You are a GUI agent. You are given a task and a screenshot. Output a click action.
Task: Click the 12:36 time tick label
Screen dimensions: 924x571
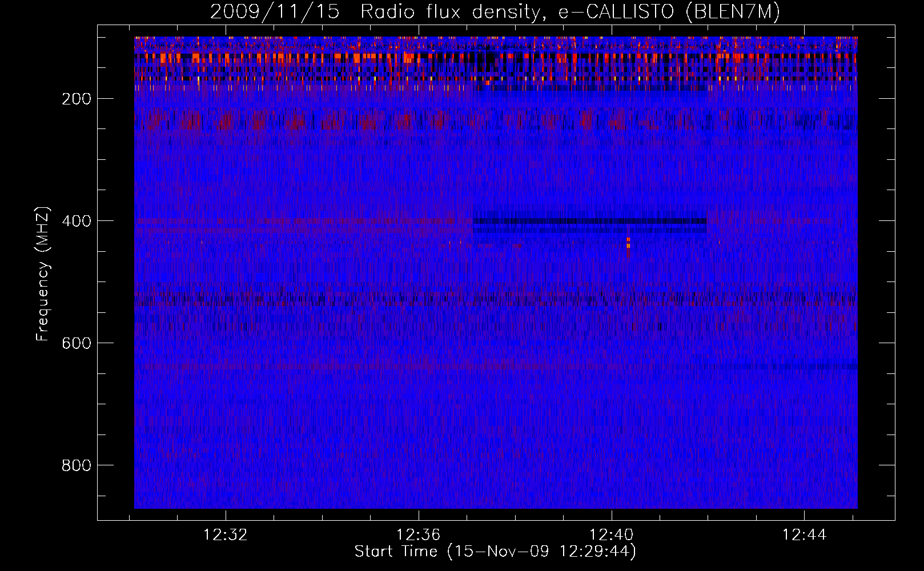tap(419, 535)
